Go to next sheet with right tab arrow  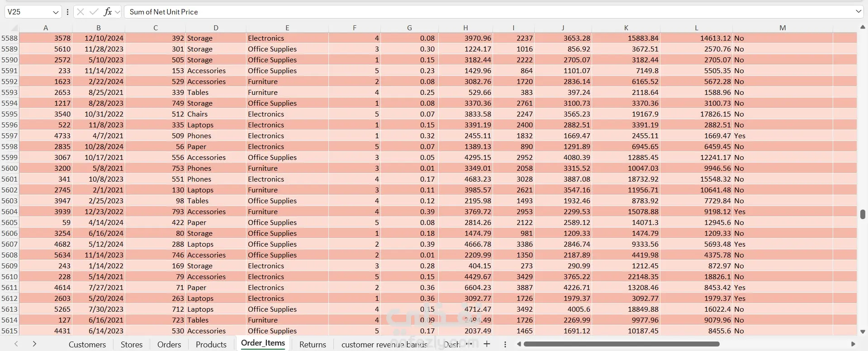[x=34, y=344]
